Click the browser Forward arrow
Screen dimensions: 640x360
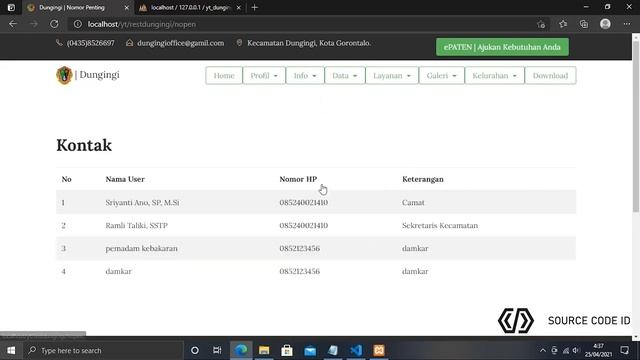(x=33, y=24)
